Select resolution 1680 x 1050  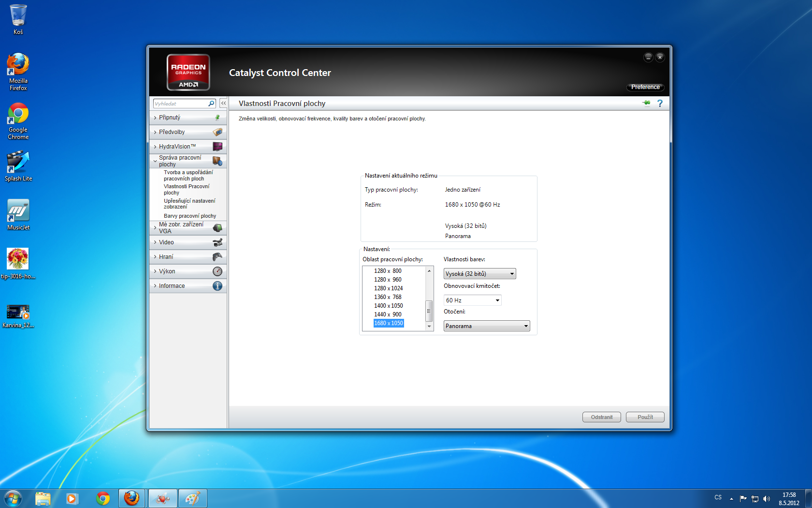point(389,323)
